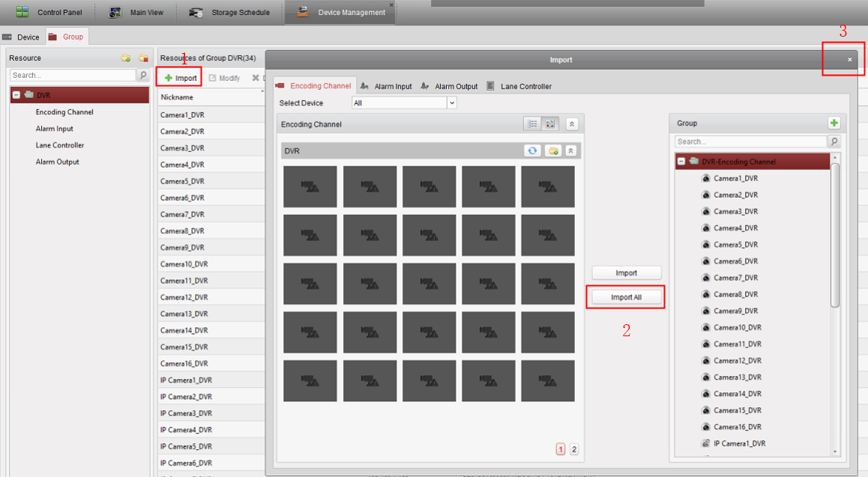Screen dimensions: 868x477
Task: Select the first DVR camera thumbnail
Action: pos(310,186)
